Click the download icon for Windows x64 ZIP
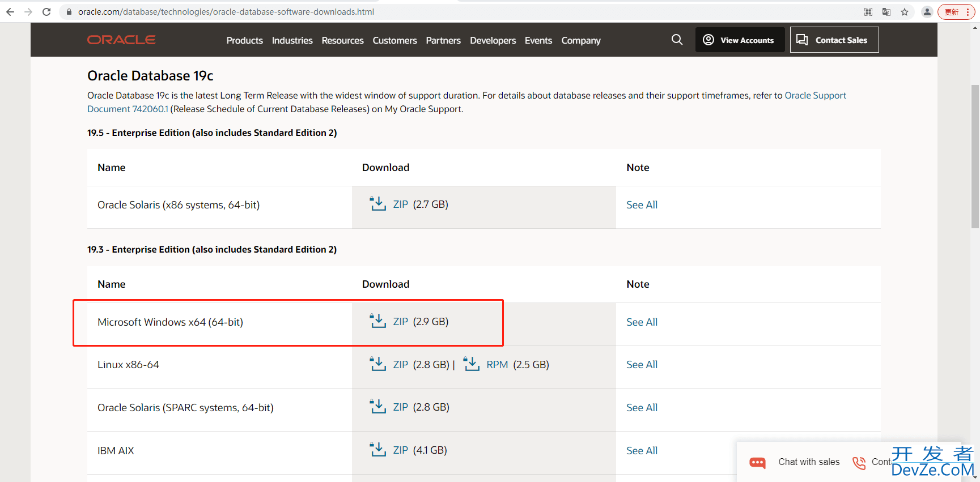Viewport: 980px width, 482px height. point(377,321)
